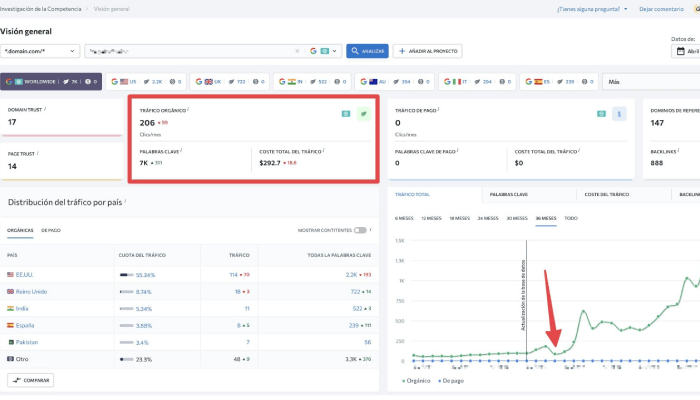700x400 pixels.
Task: Click the organic traffic cost $292.7
Action: [270, 163]
